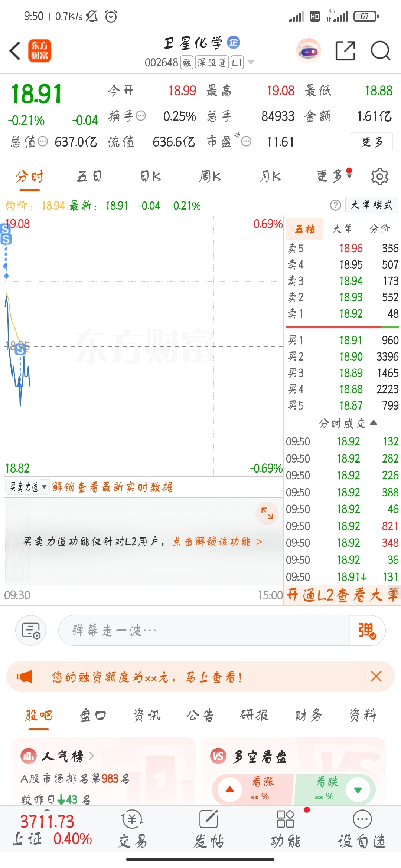Viewport: 401px width, 868px height.
Task: Close the 融资额度 banner
Action: tap(376, 677)
